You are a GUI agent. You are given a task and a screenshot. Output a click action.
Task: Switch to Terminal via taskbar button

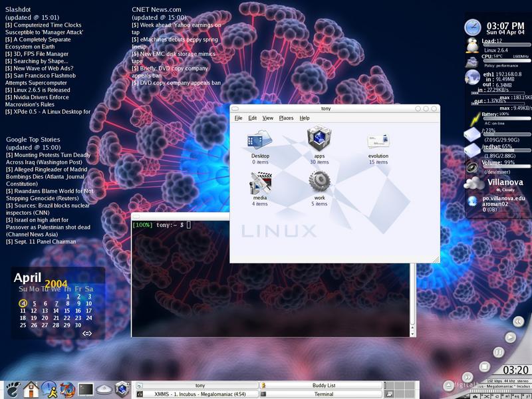(321, 394)
